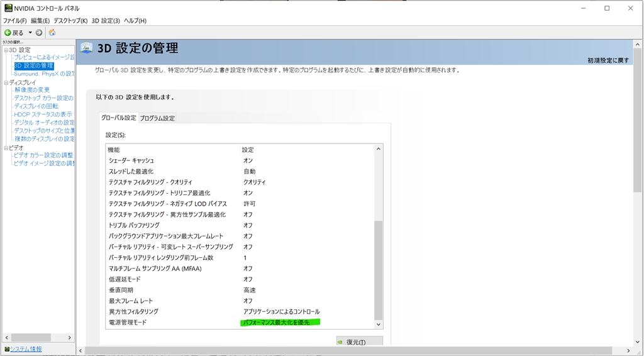Select デスクトップ カラー設定 in tree
644x356 pixels.
pyautogui.click(x=44, y=98)
